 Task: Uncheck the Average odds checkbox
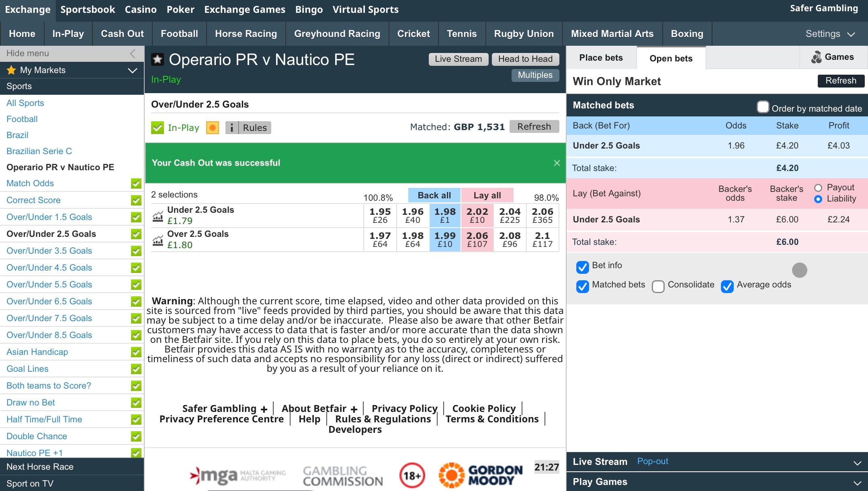coord(727,286)
